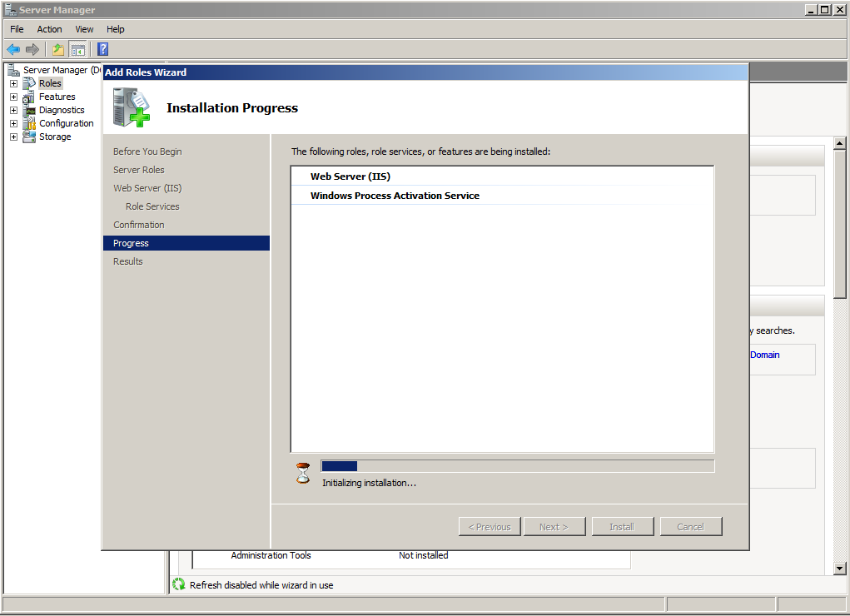This screenshot has width=850, height=616.
Task: Select the Progress wizard step
Action: (x=186, y=243)
